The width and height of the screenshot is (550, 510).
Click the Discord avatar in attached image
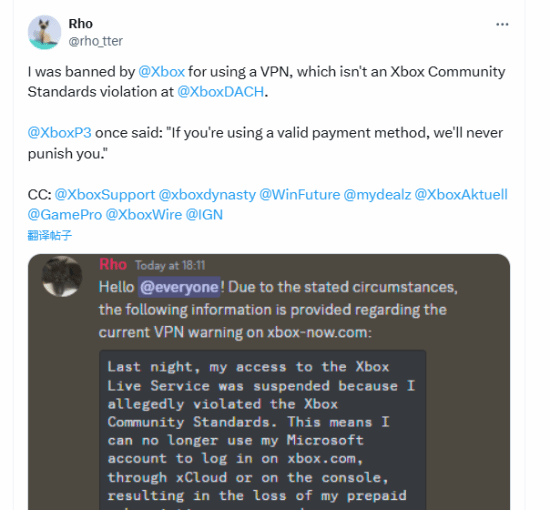(62, 277)
